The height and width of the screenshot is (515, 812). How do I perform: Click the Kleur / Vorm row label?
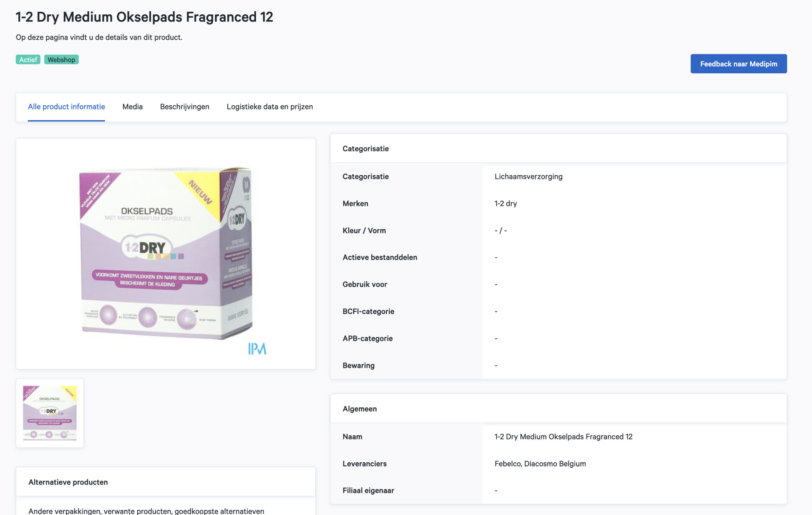[x=364, y=230]
